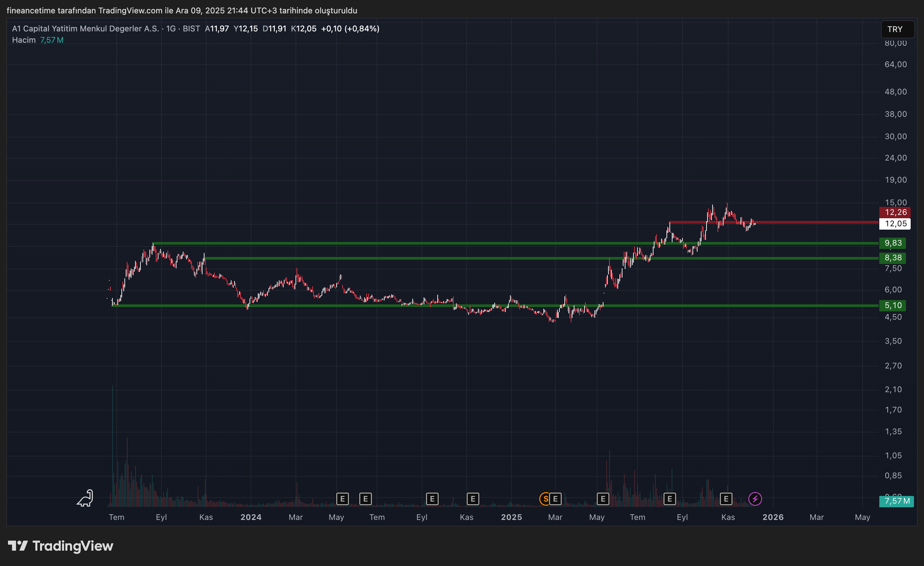924x566 pixels.
Task: Click the dinosaur watermark icon on the chart
Action: (x=84, y=498)
